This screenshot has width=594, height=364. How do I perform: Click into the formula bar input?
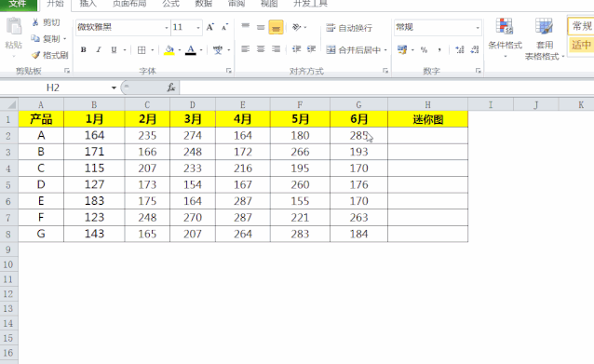386,88
